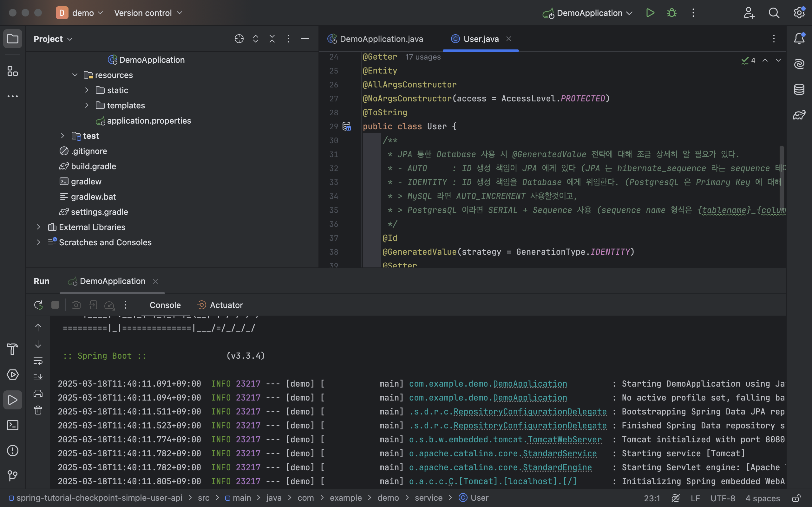Image resolution: width=812 pixels, height=507 pixels.
Task: Toggle read-only lock in status bar
Action: point(796,498)
